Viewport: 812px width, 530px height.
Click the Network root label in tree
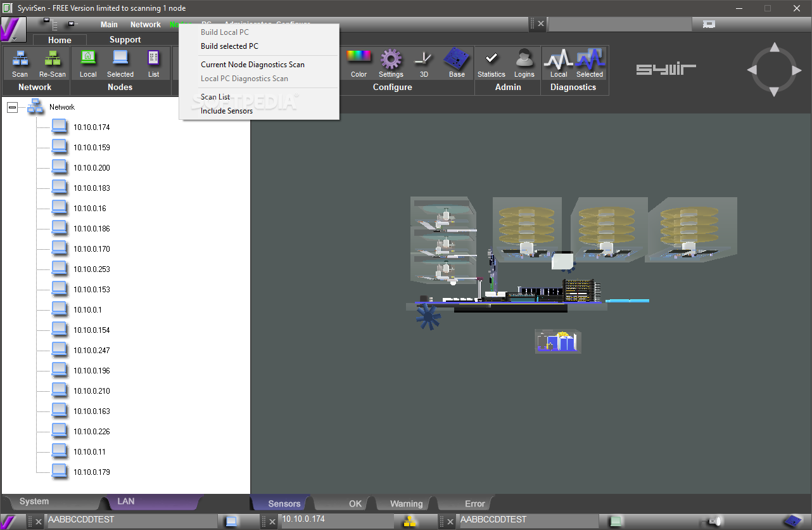pyautogui.click(x=62, y=107)
